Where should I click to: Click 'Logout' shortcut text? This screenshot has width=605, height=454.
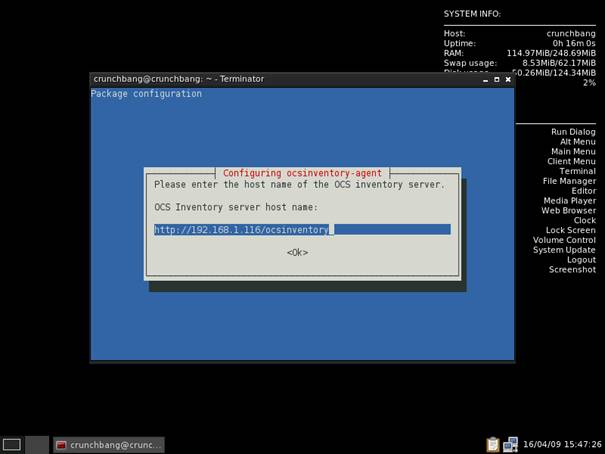581,260
